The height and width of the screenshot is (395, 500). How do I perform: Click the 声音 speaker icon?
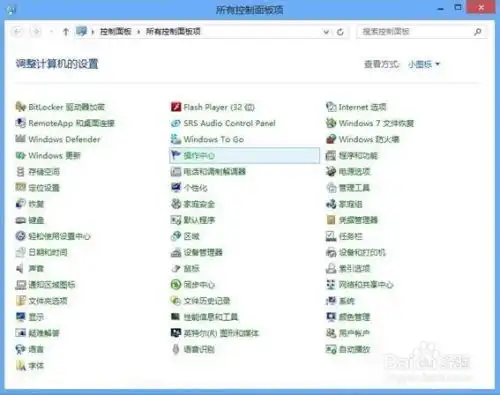click(21, 268)
